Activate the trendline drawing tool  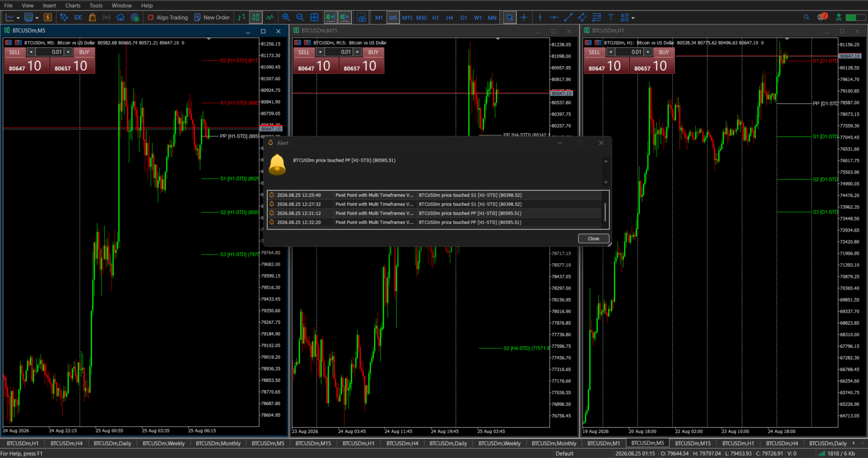568,18
